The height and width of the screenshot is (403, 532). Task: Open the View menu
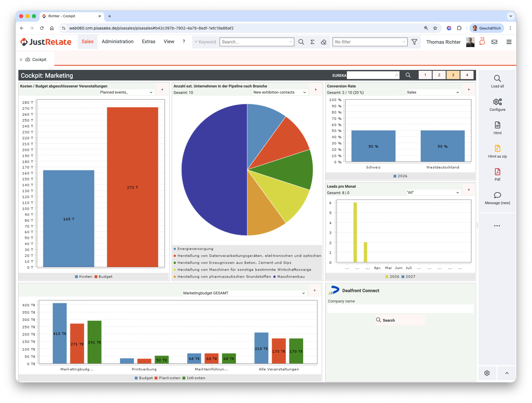coord(169,42)
